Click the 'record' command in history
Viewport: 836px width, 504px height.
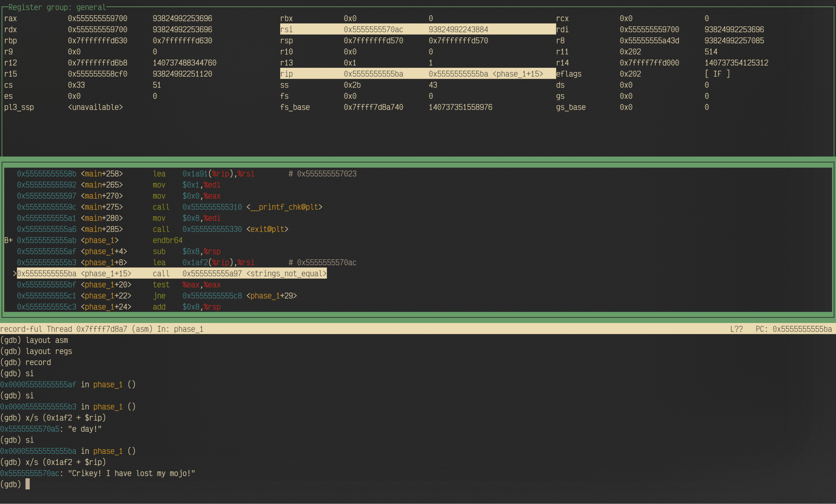click(38, 363)
